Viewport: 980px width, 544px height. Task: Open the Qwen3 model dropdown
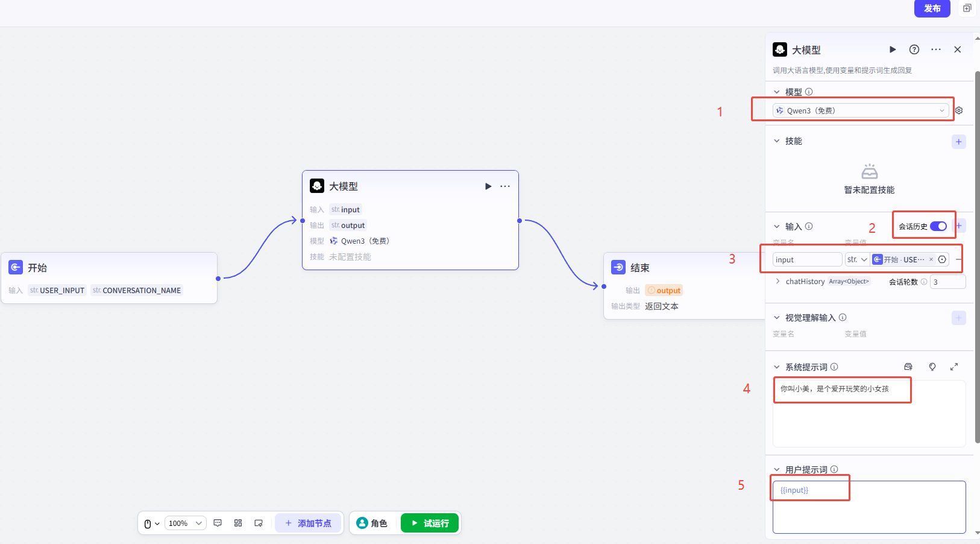(860, 110)
